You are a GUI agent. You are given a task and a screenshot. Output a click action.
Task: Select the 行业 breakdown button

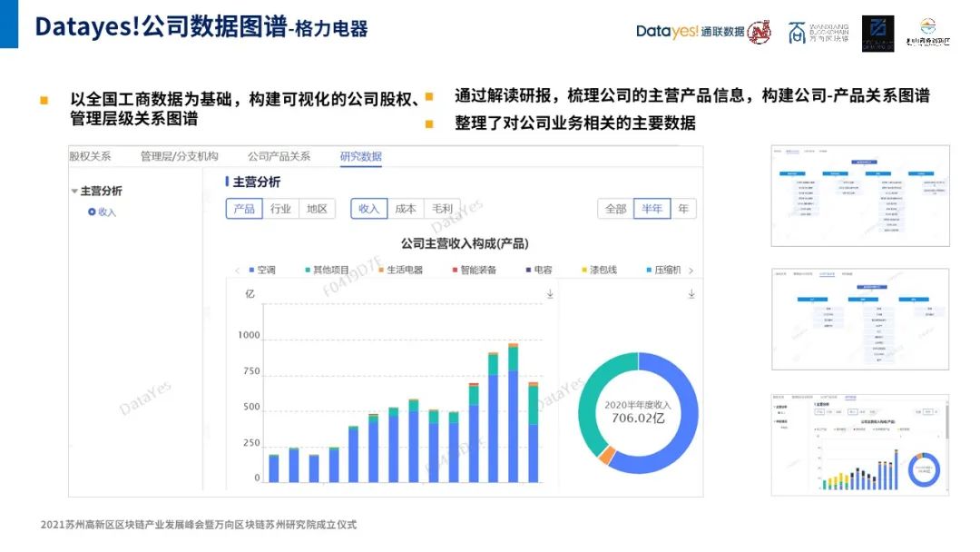pyautogui.click(x=280, y=209)
